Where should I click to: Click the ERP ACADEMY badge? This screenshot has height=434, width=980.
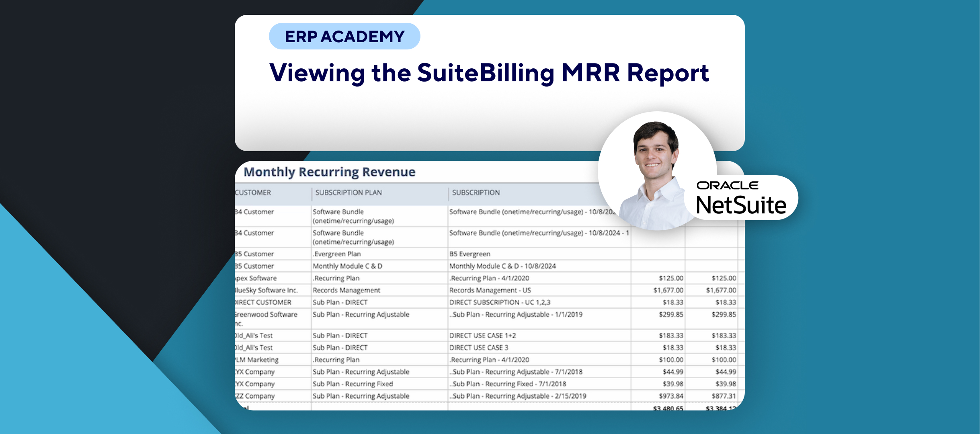344,37
